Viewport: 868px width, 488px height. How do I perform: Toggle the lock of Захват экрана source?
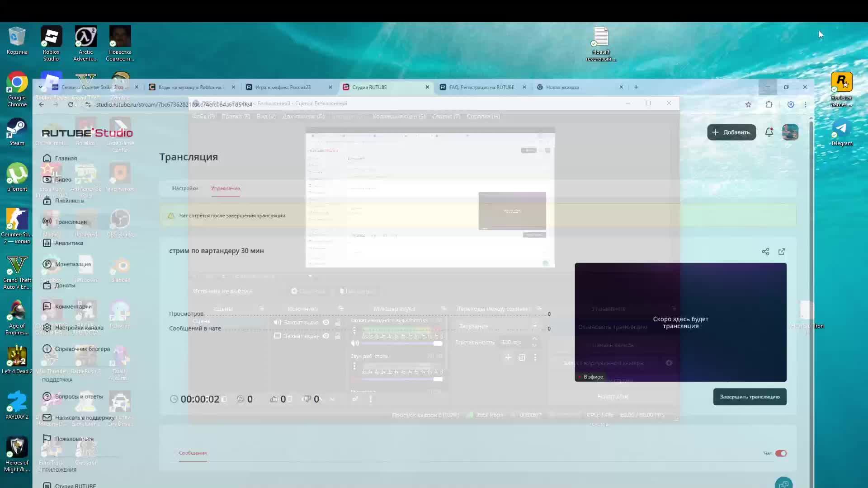[337, 336]
